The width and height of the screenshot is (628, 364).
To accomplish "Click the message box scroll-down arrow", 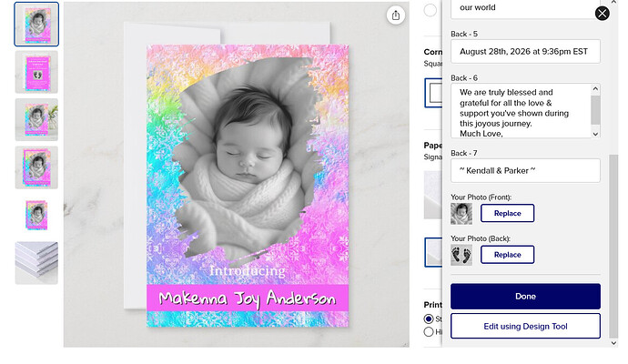I will [595, 134].
